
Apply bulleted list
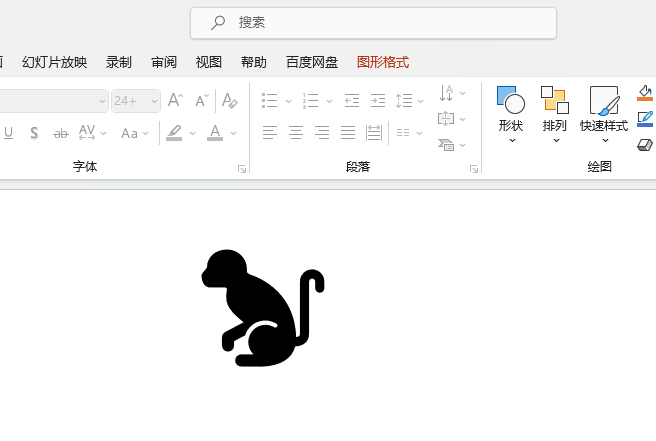coord(270,100)
